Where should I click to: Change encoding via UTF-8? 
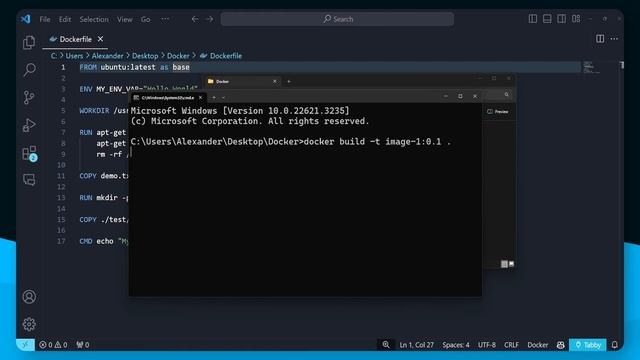point(487,345)
